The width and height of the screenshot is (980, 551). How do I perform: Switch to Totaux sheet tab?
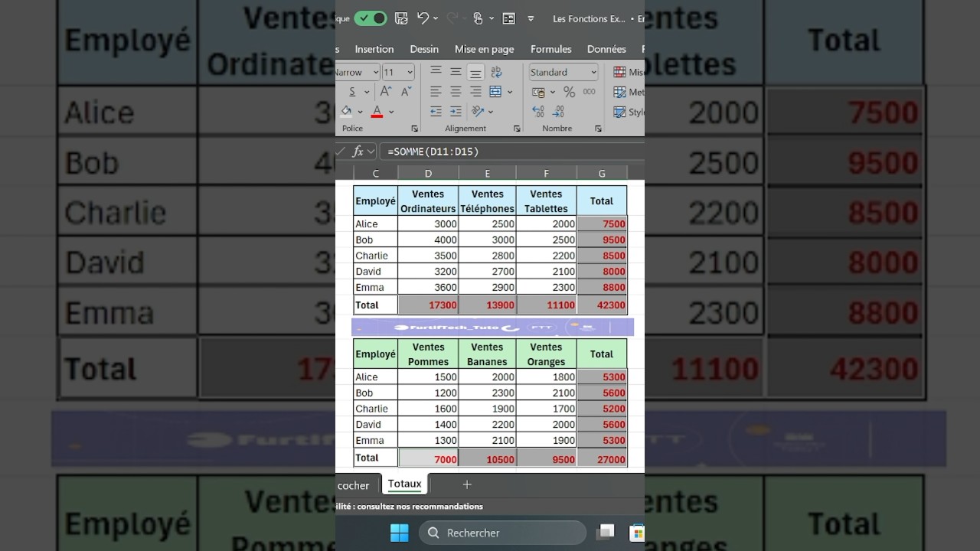click(x=404, y=484)
